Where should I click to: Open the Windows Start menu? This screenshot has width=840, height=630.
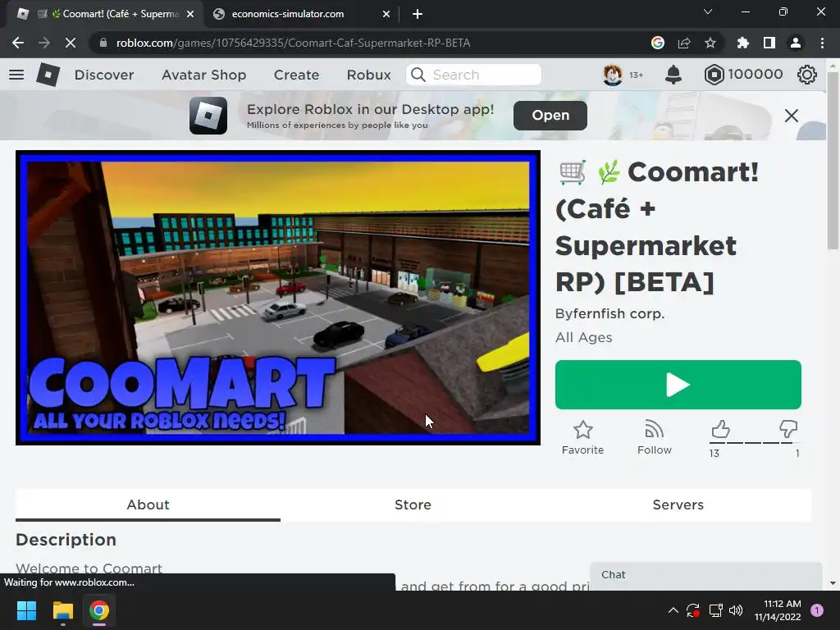tap(26, 610)
